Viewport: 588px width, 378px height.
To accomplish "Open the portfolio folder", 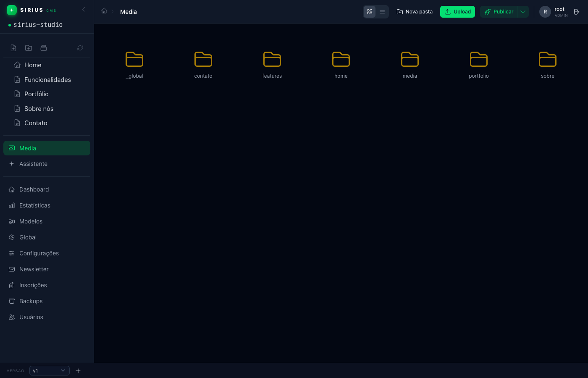I will [x=479, y=65].
